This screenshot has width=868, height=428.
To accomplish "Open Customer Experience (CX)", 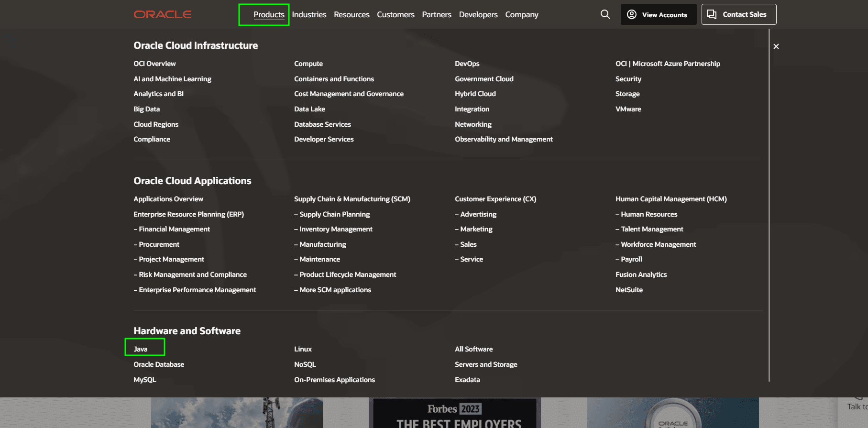I will 495,199.
